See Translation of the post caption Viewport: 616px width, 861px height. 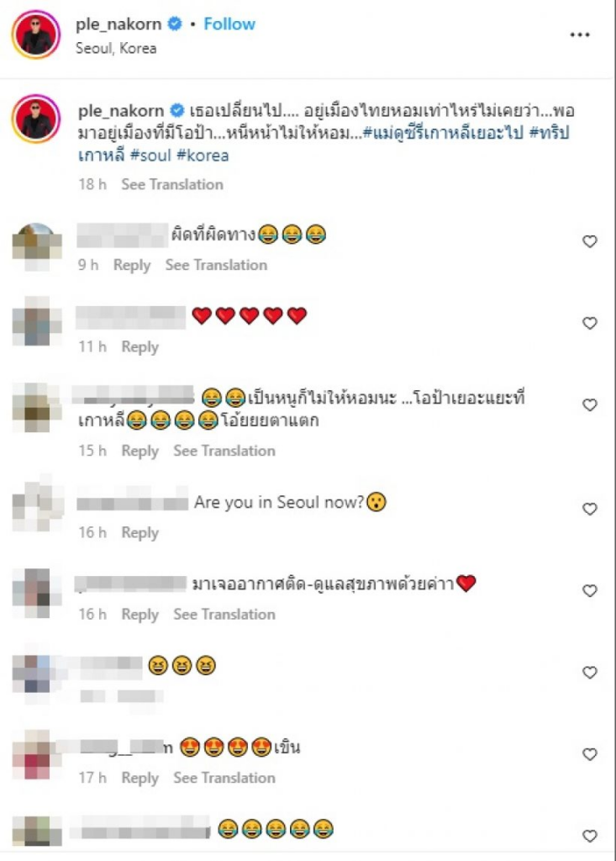click(172, 184)
